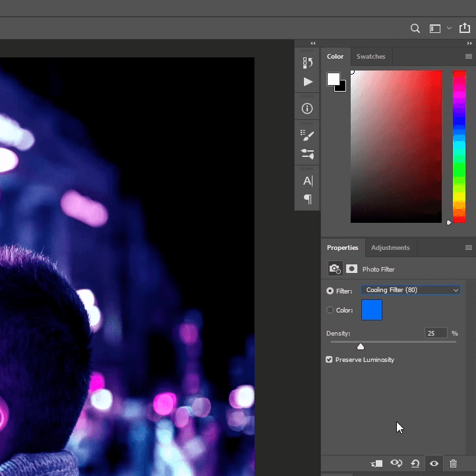Switch to the Color tab
This screenshot has height=476, width=476.
(x=335, y=57)
